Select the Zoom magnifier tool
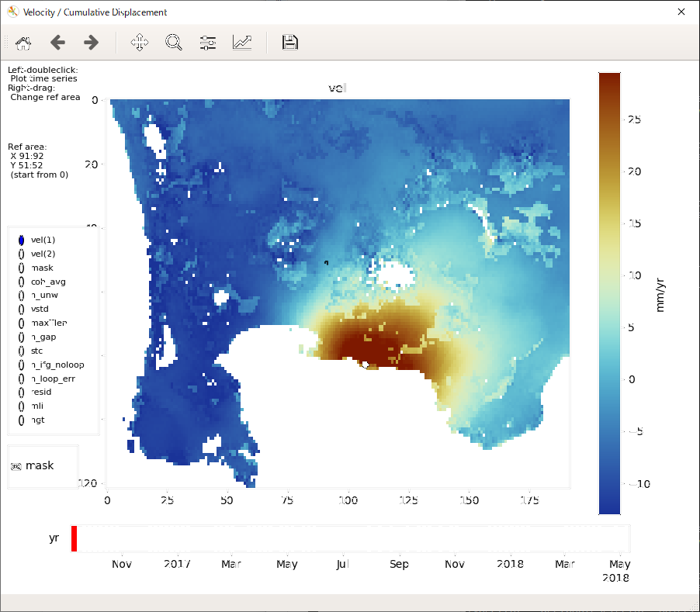 pyautogui.click(x=173, y=43)
